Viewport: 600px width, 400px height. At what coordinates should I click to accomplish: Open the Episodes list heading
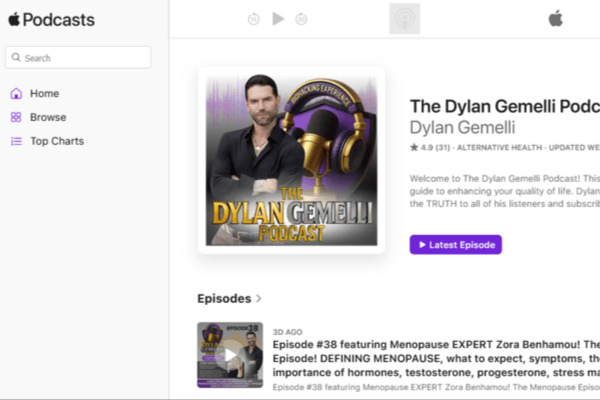coord(224,299)
